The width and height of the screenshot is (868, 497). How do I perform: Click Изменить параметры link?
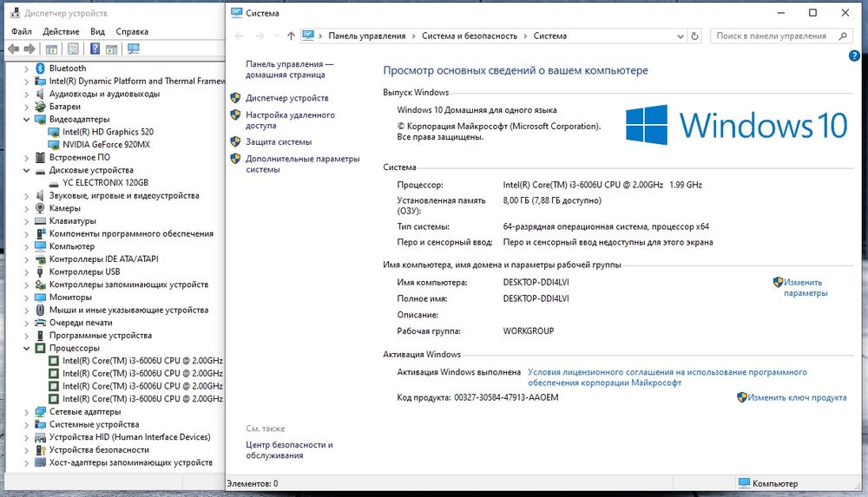point(805,288)
